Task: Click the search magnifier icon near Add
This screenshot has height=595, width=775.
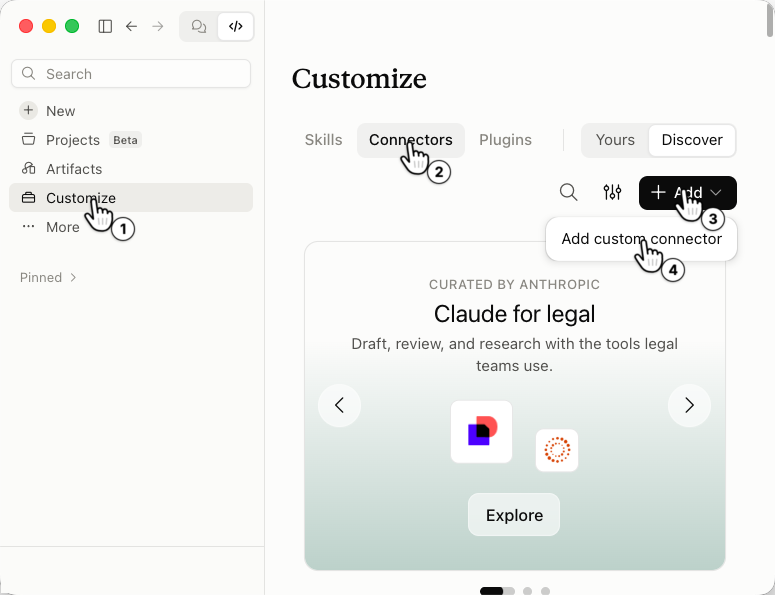Action: point(568,192)
